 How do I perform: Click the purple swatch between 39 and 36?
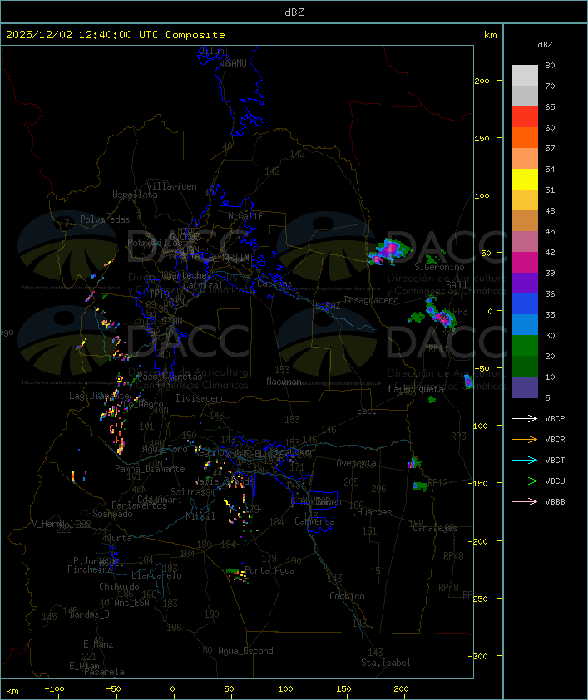click(x=525, y=283)
